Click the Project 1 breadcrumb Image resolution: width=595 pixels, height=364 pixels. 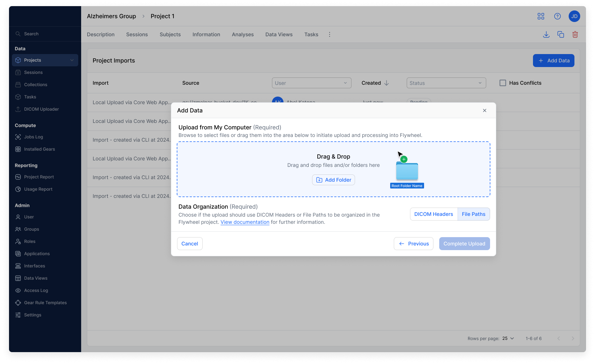(x=163, y=16)
